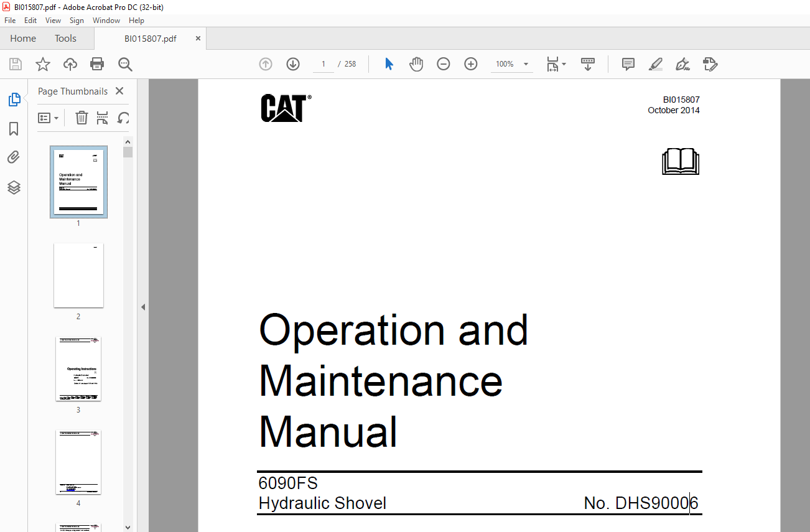Open the Edit menu
The height and width of the screenshot is (532, 810).
30,21
